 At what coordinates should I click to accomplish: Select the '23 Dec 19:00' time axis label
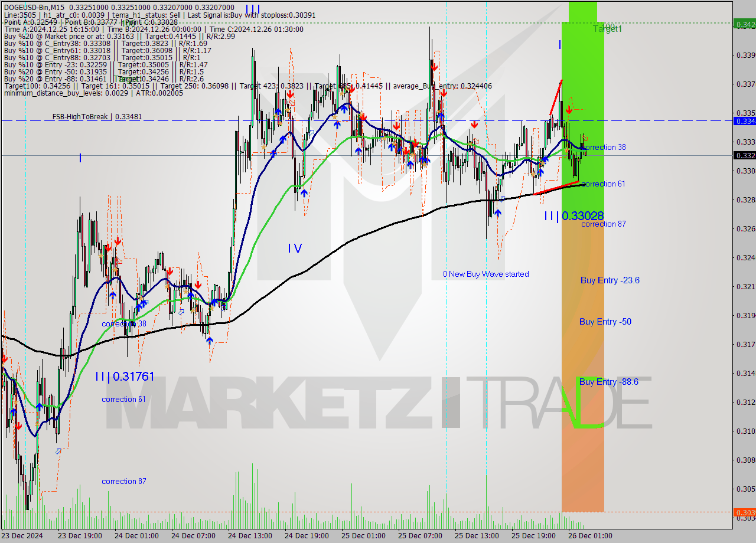pyautogui.click(x=80, y=536)
